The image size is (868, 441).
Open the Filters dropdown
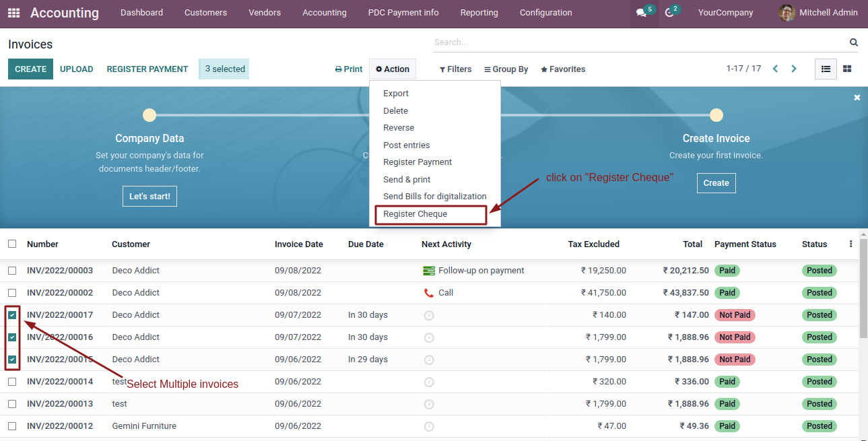(455, 69)
